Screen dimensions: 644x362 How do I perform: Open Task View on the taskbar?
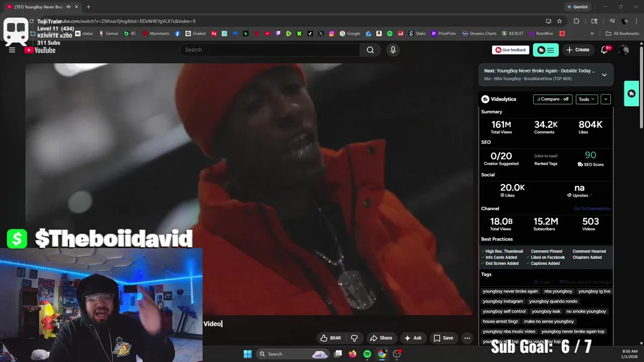(338, 354)
